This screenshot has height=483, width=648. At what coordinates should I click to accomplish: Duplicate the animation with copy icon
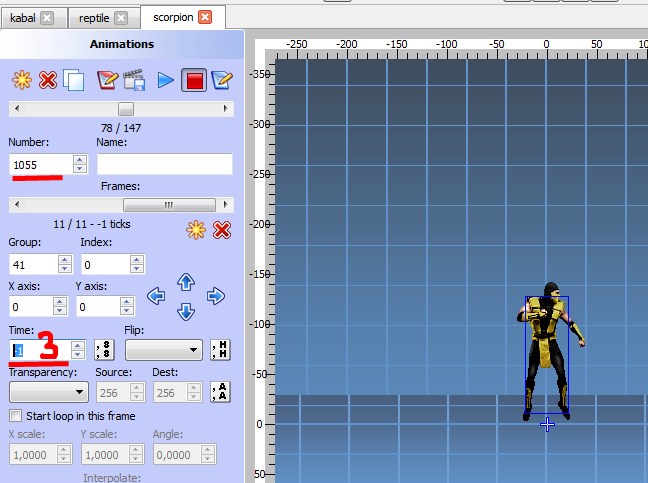coord(74,80)
